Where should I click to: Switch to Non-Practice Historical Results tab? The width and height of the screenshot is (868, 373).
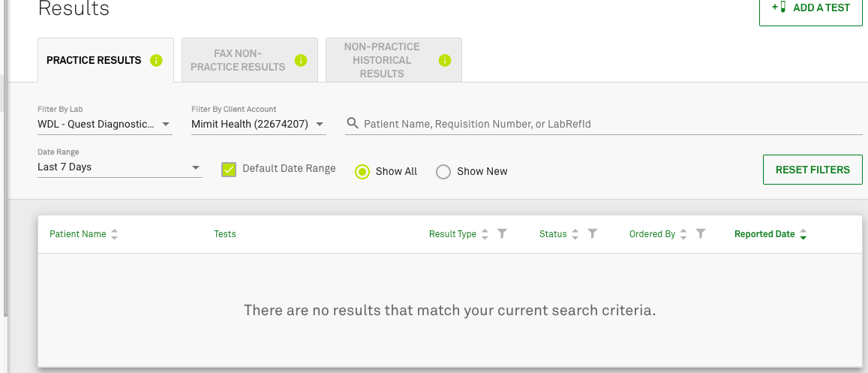(382, 60)
